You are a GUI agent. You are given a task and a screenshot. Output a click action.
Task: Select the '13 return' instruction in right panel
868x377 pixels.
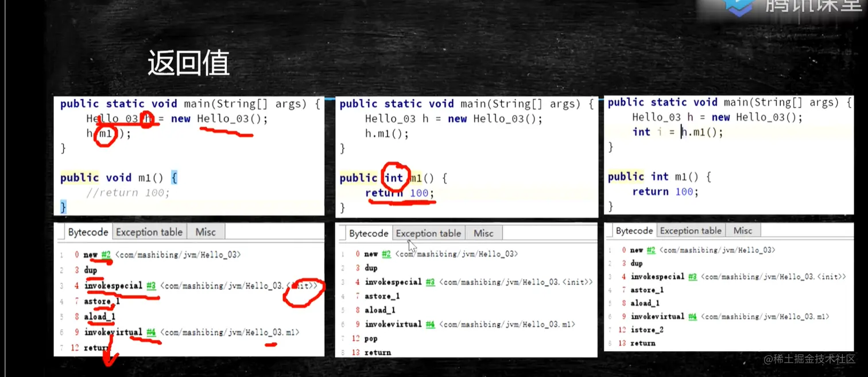637,343
